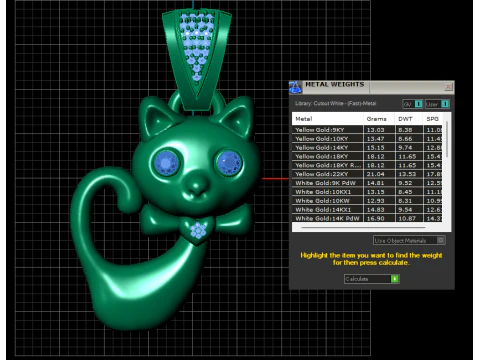
Task: Select the White Gold:14KX1 row
Action: (x=367, y=209)
